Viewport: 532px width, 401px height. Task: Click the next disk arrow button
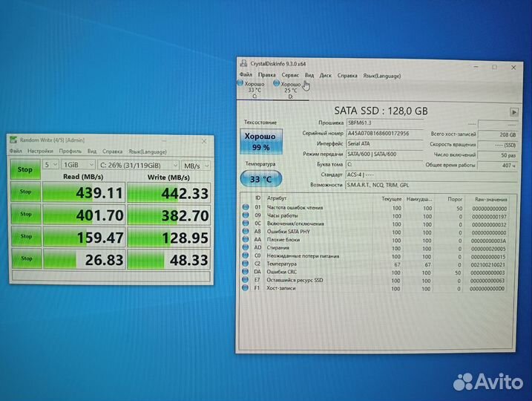[513, 112]
